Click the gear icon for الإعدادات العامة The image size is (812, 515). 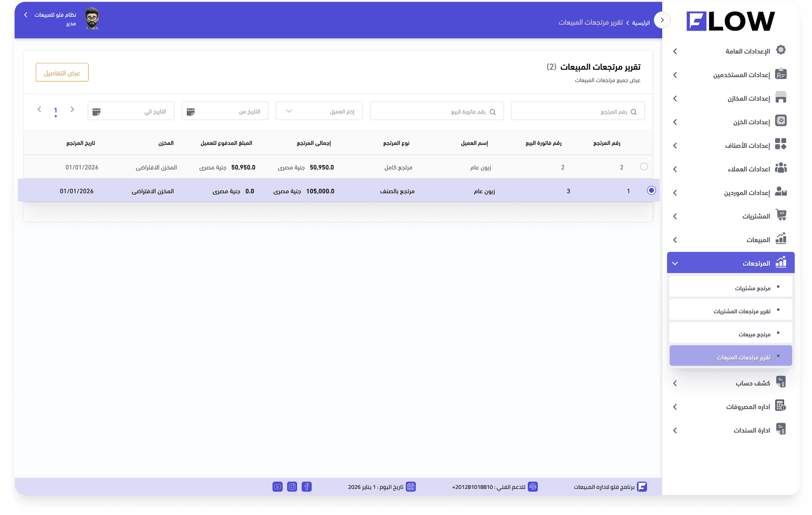781,50
